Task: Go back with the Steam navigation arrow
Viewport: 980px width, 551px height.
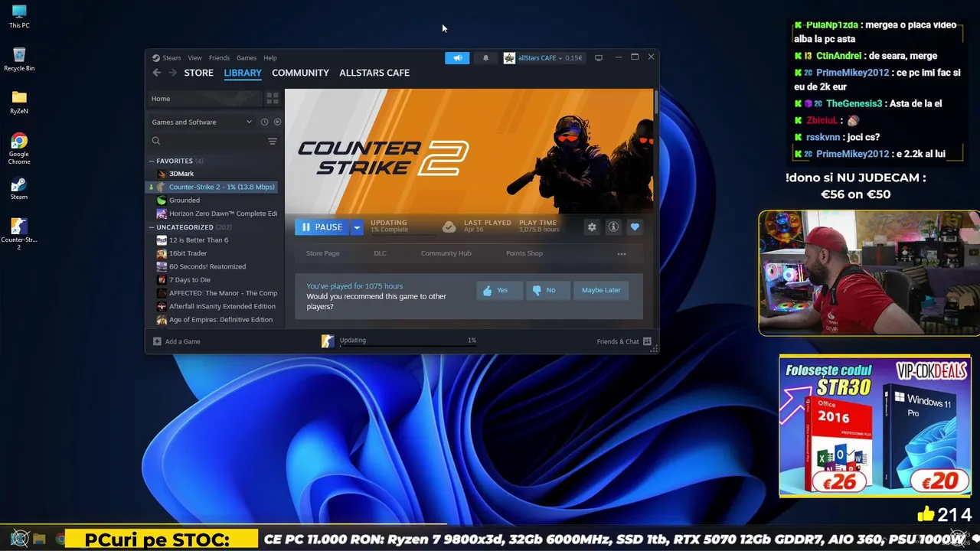Action: [x=156, y=73]
